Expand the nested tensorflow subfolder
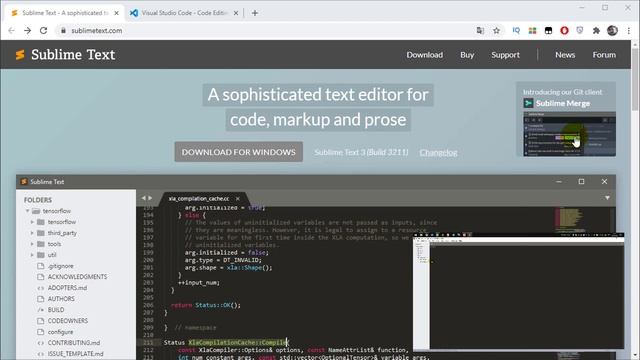The width and height of the screenshot is (640, 360). [33, 222]
